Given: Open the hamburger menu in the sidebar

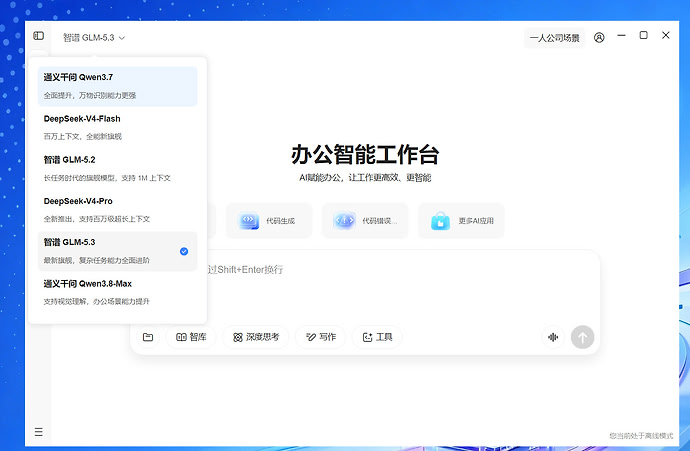Looking at the screenshot, I should point(39,432).
